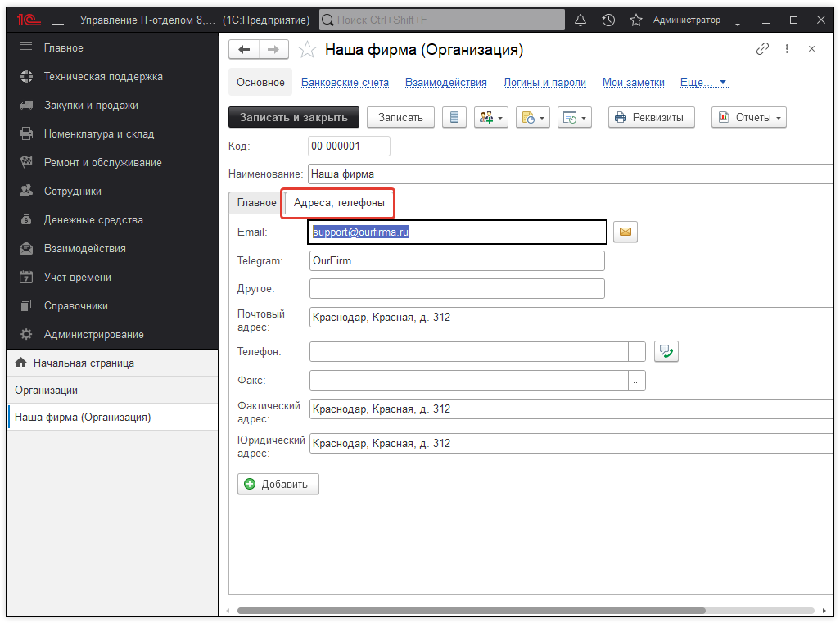Switch to the Главное tab
Image resolution: width=840 pixels, height=623 pixels.
click(256, 203)
